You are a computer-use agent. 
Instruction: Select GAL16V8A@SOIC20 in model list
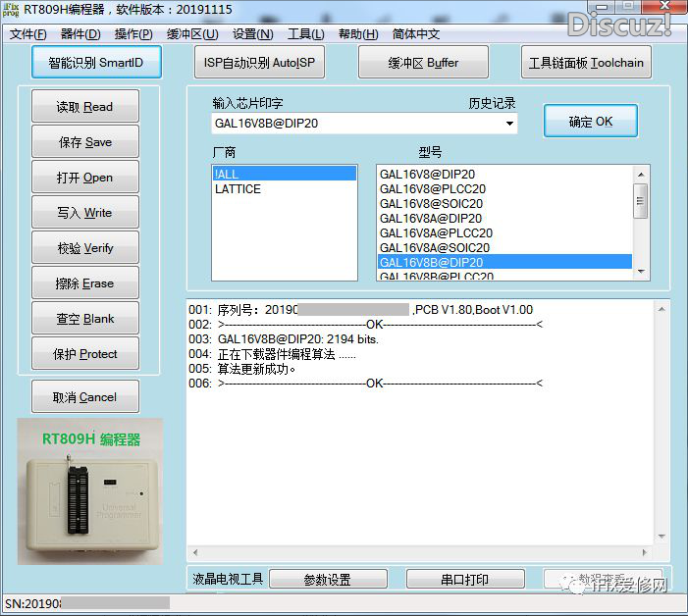click(504, 248)
